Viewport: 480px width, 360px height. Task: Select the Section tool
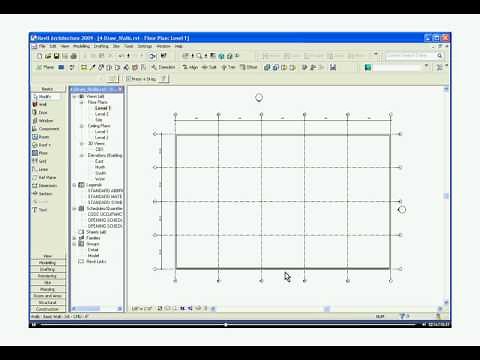tap(42, 194)
